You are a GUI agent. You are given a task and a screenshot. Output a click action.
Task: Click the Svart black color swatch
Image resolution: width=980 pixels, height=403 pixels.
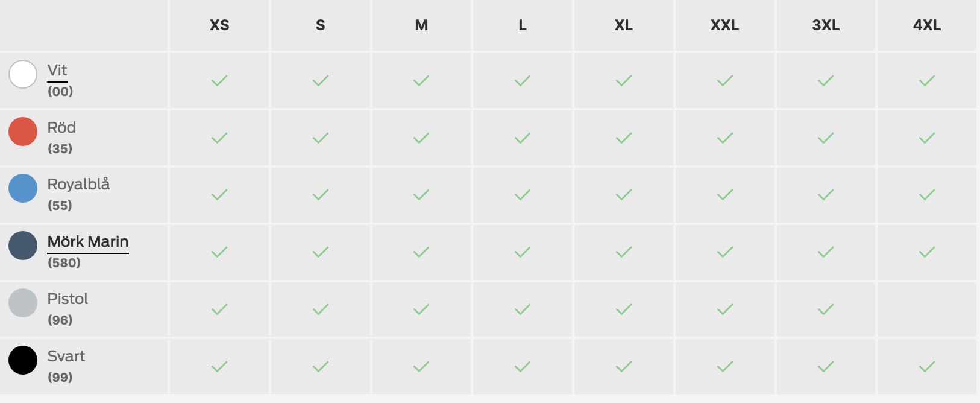coord(23,360)
